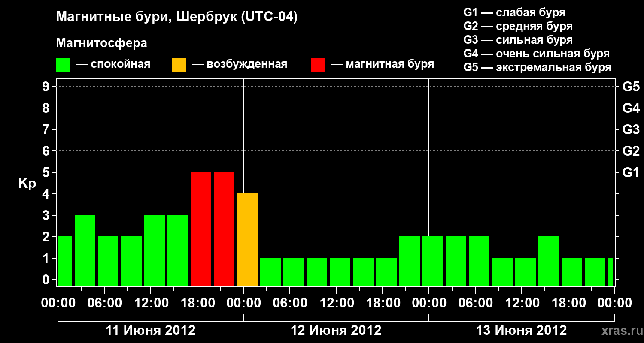Click the first red Kp 5 bar starting at 18:00
Screen dimensions: 644x343
pos(201,229)
